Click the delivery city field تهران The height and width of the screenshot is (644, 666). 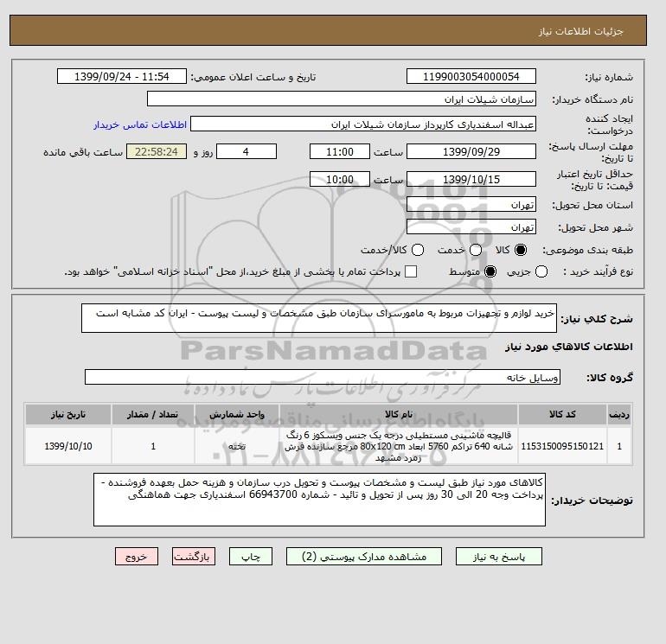[x=471, y=227]
